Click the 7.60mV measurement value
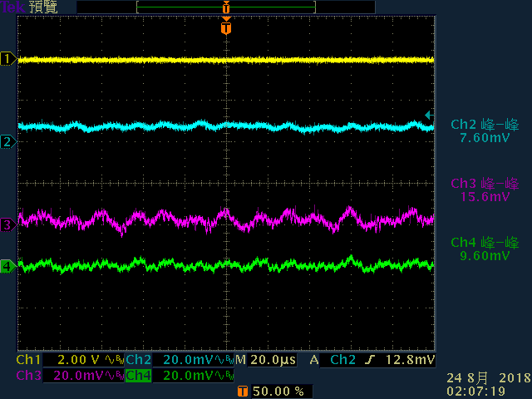 point(485,138)
